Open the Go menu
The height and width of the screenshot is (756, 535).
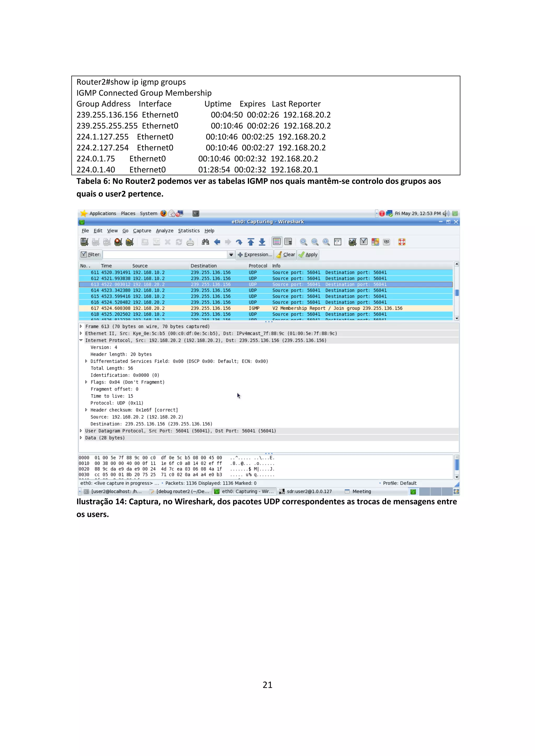(125, 231)
